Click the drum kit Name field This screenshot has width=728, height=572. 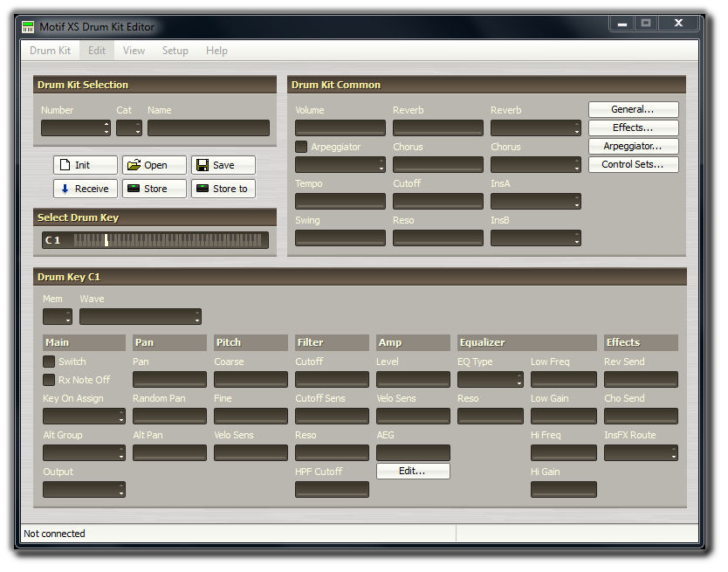209,127
